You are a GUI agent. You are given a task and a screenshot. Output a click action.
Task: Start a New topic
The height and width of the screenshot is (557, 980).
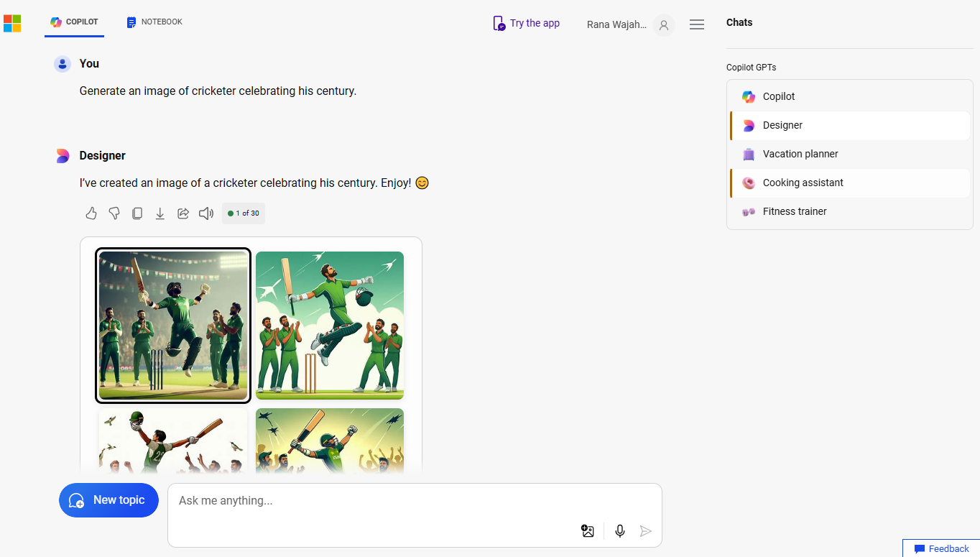pos(108,500)
